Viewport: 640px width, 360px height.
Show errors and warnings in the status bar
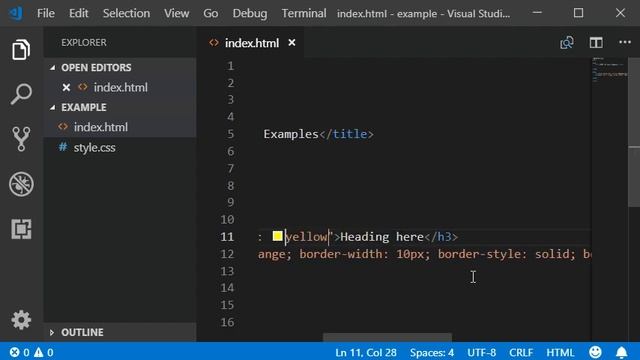(x=31, y=352)
